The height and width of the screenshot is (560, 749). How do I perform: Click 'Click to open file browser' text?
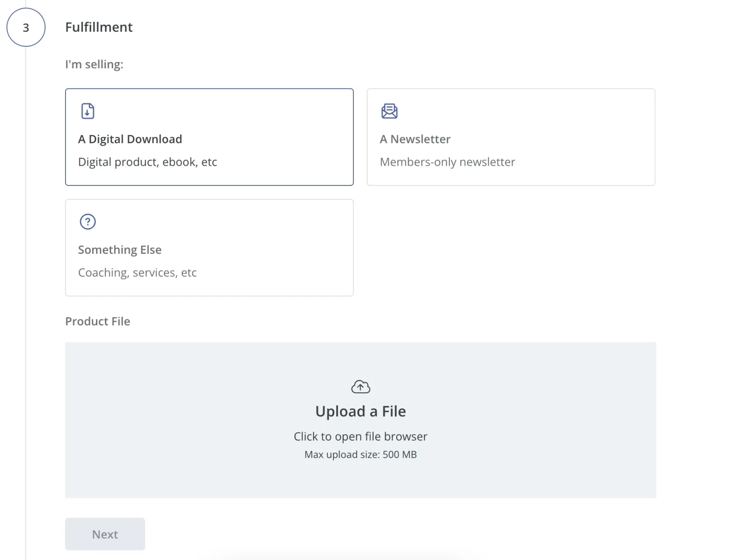coord(360,436)
